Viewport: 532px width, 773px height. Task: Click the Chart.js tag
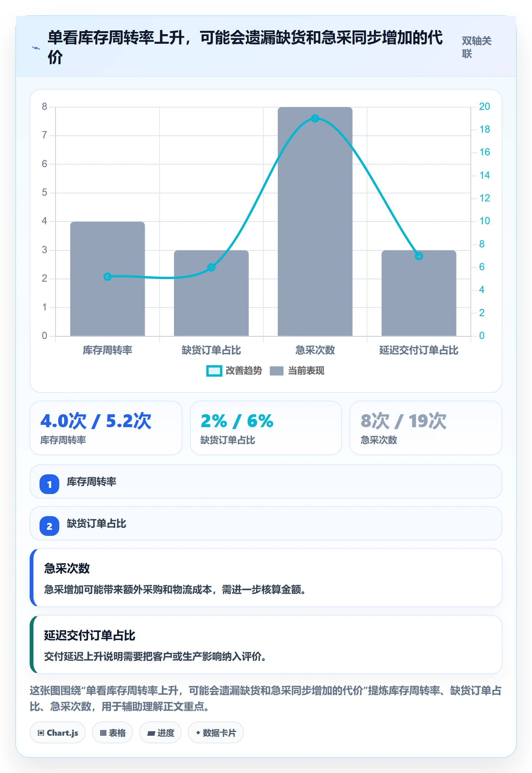point(58,733)
